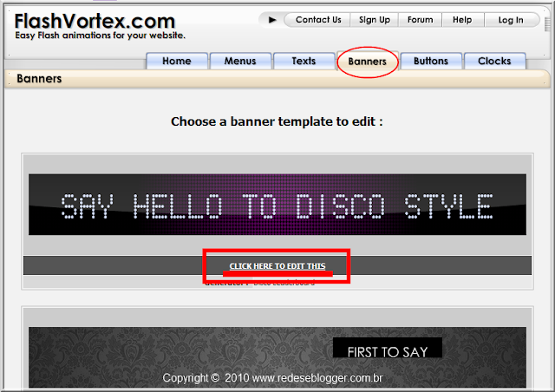
Task: Go to Sign Up
Action: (375, 20)
